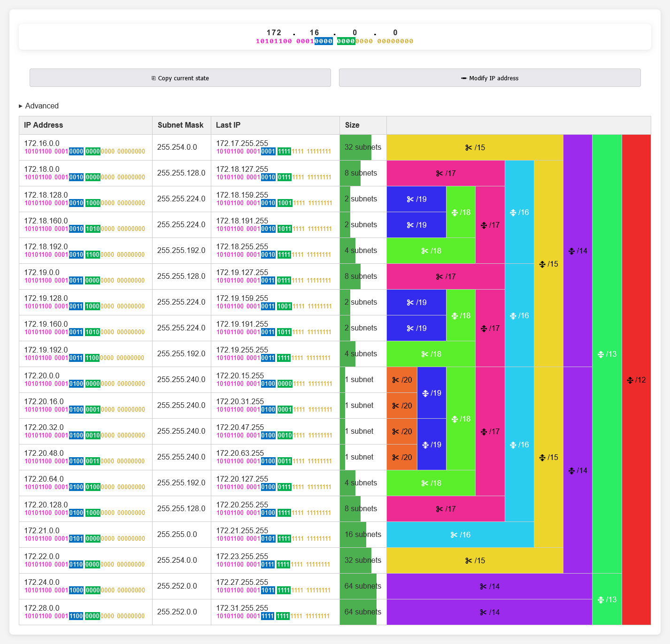Join the red /12 block
Image resolution: width=670 pixels, height=644 pixels.
[636, 380]
